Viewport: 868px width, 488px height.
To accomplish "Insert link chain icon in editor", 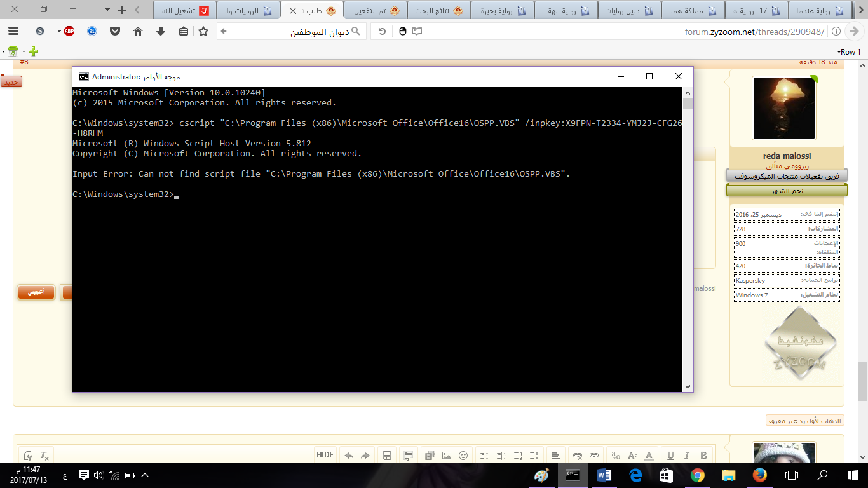I will click(x=594, y=456).
